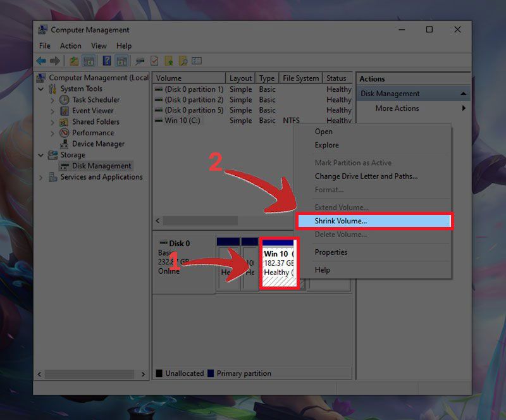Click the drive icon beside Disk 0 partition 1
The height and width of the screenshot is (420, 506).
tap(159, 89)
